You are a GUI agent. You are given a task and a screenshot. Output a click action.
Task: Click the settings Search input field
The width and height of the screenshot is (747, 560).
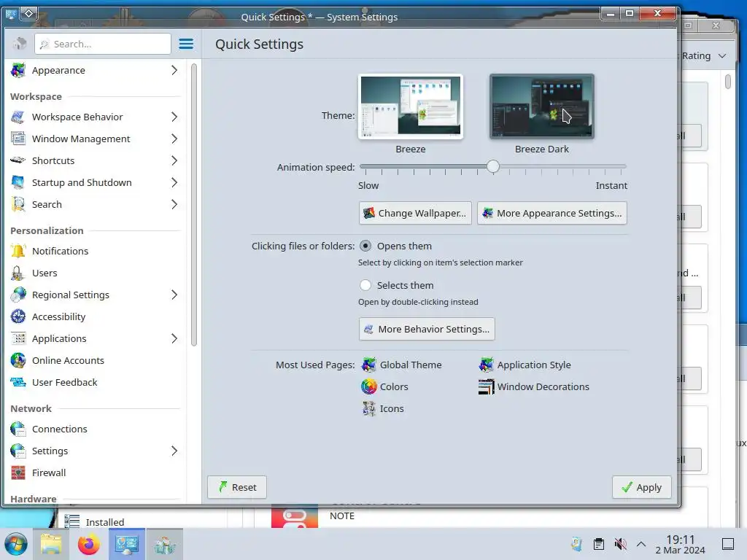[103, 44]
